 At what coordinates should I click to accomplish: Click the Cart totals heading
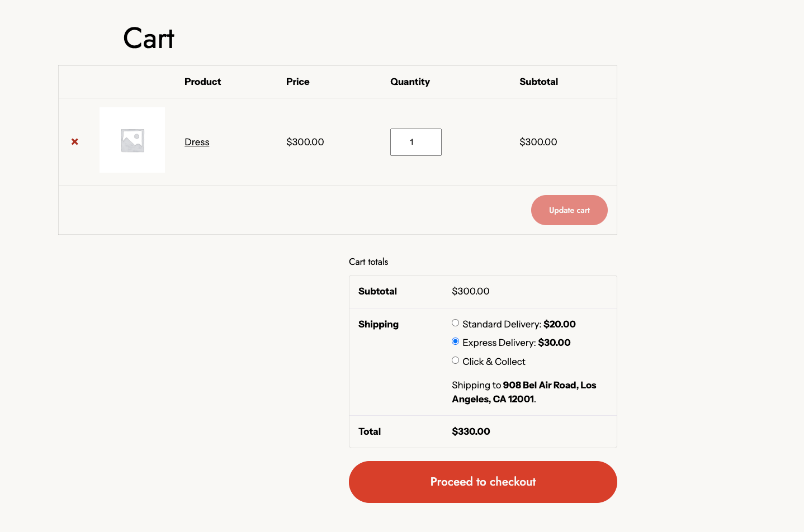click(x=368, y=262)
